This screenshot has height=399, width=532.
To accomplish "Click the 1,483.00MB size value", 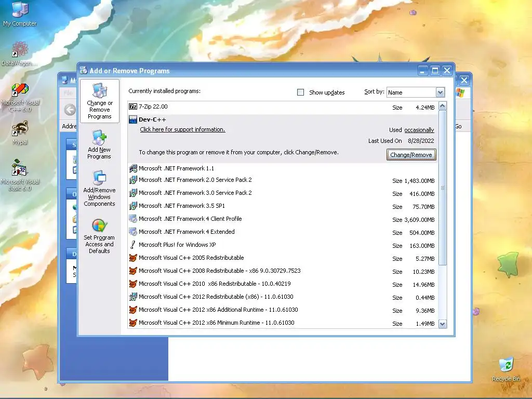I will pyautogui.click(x=419, y=181).
